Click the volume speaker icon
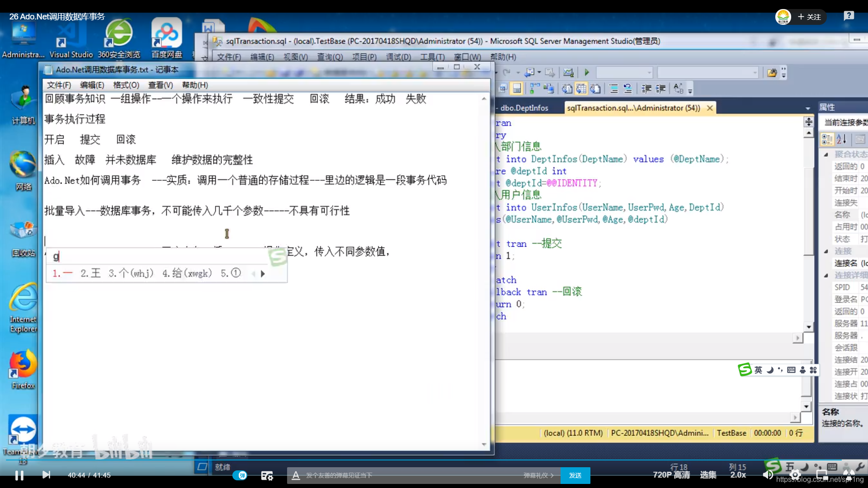 [x=767, y=475]
